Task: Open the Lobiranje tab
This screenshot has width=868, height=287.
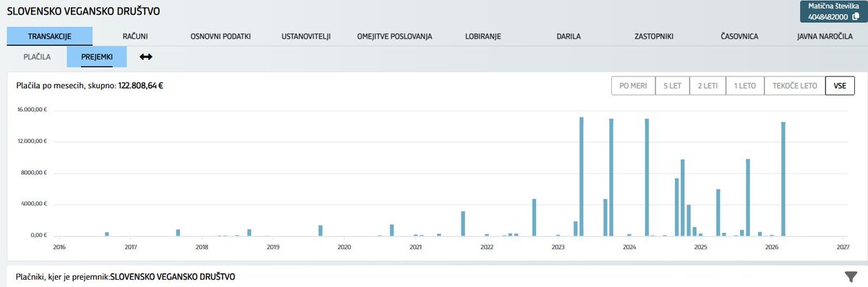Action: click(483, 36)
